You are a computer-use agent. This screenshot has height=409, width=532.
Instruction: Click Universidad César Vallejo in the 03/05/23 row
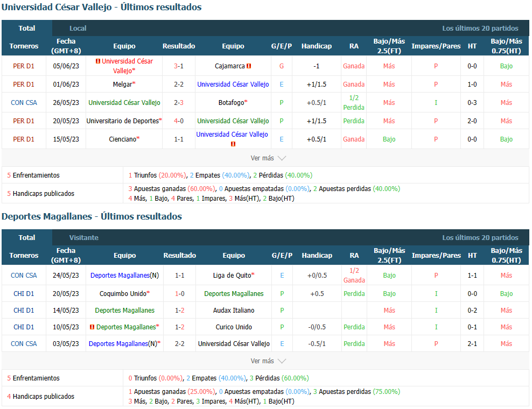click(234, 343)
